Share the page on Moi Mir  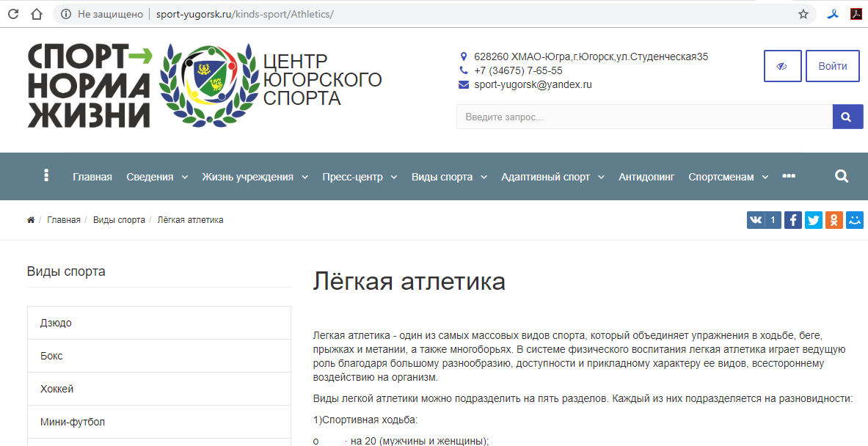(x=855, y=220)
